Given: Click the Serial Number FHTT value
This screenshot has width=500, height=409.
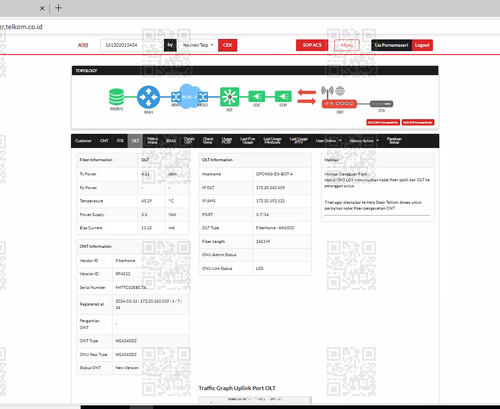Looking at the screenshot, I should (x=131, y=287).
